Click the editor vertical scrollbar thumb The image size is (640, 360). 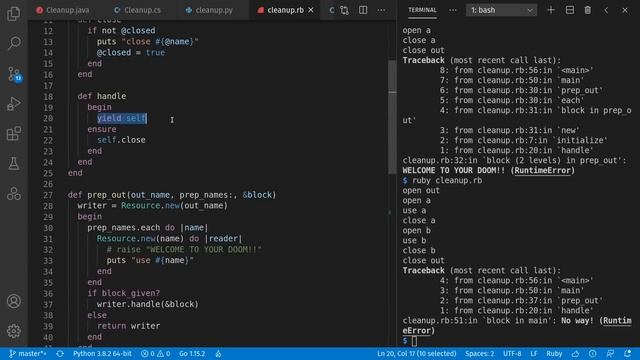tap(392, 116)
